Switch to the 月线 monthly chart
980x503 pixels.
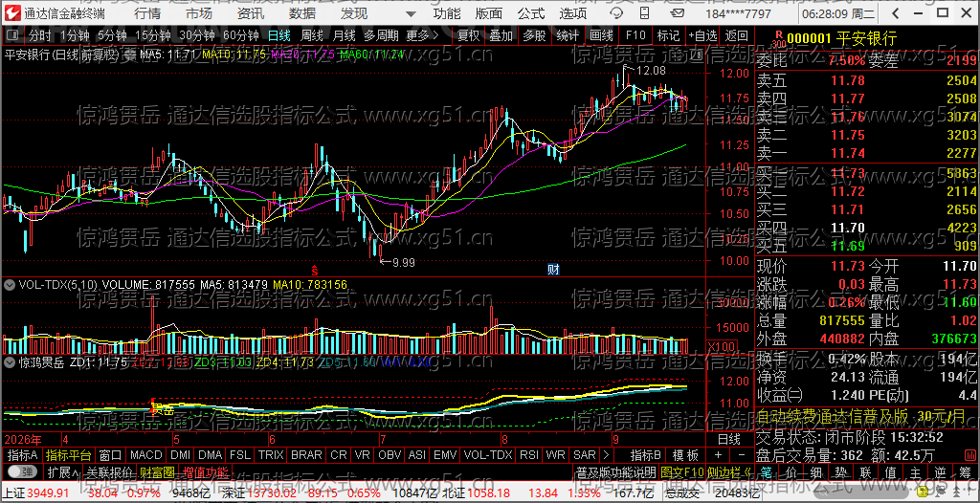345,35
